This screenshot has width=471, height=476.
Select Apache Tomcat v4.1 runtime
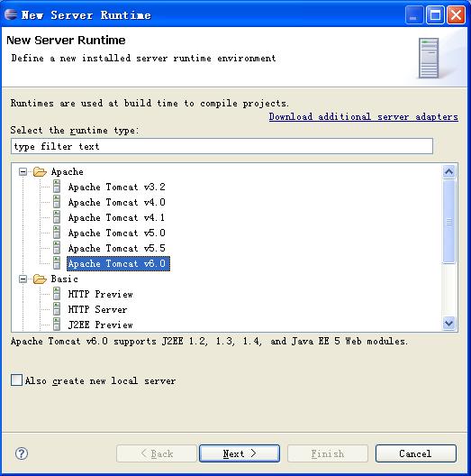click(x=117, y=217)
